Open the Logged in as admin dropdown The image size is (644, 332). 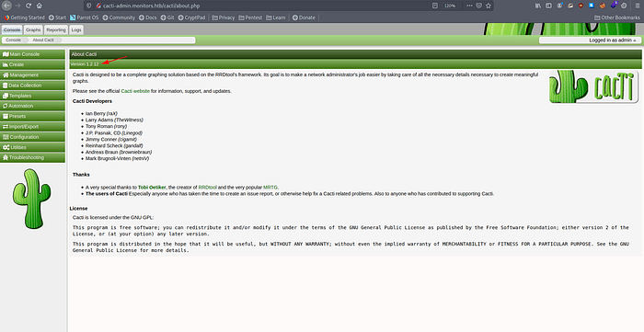pyautogui.click(x=590, y=40)
